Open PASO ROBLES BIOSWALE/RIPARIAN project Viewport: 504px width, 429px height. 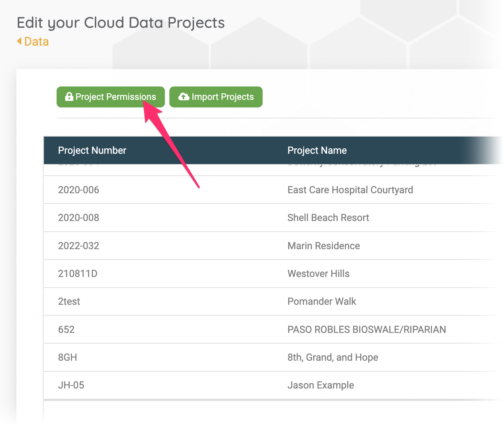point(367,329)
